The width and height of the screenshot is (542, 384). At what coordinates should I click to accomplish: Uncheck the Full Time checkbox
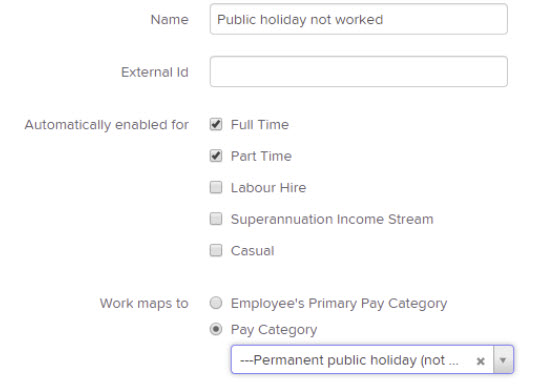[216, 124]
